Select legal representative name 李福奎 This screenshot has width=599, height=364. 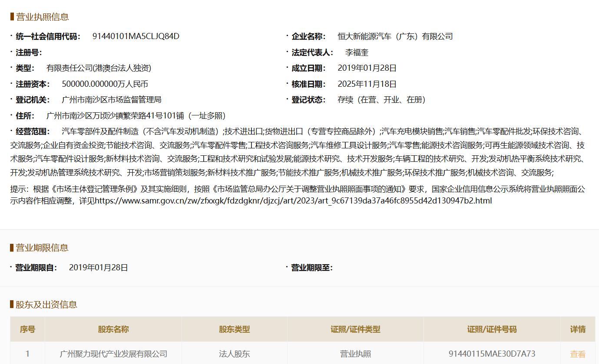pyautogui.click(x=357, y=52)
